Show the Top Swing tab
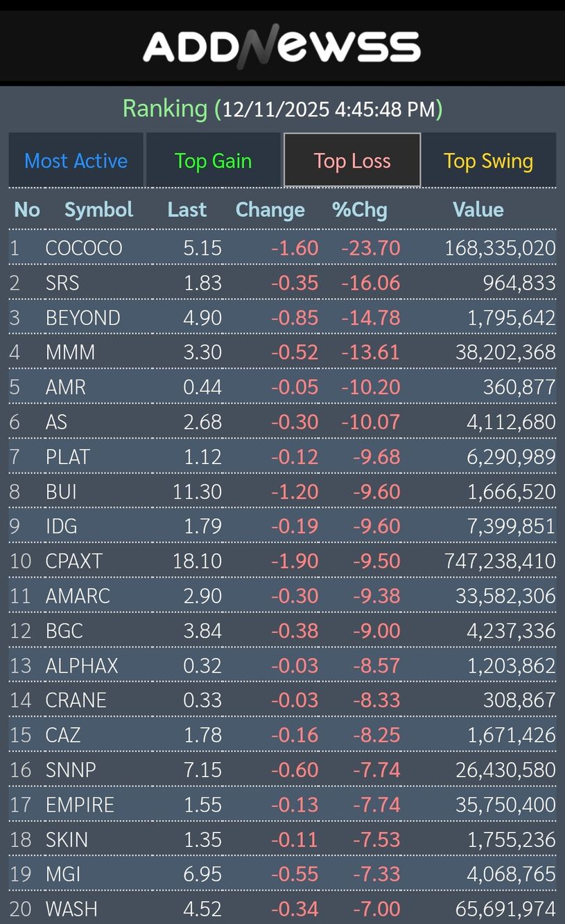565x924 pixels. [x=489, y=161]
